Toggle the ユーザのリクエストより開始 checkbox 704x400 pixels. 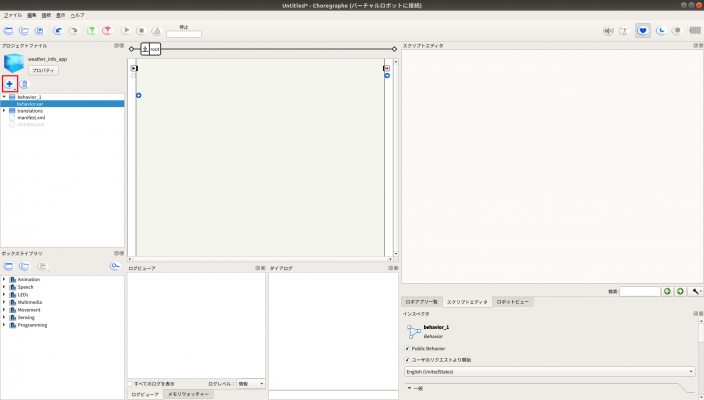(x=407, y=359)
